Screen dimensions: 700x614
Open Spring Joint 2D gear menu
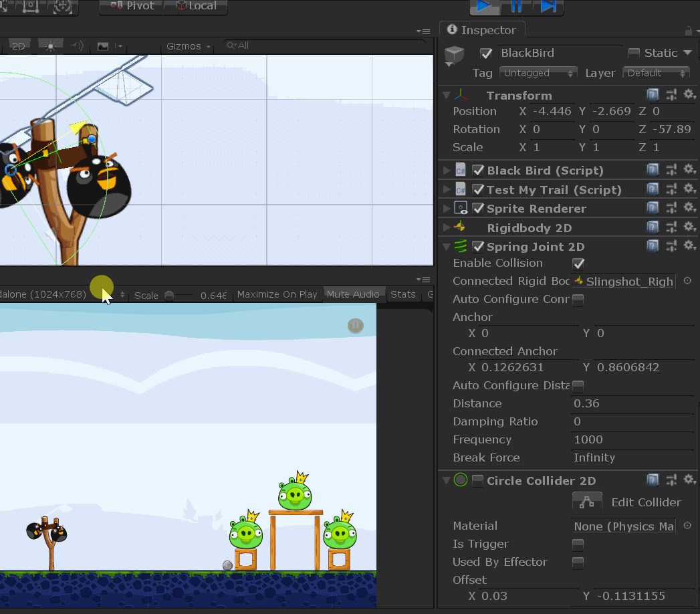coord(689,245)
